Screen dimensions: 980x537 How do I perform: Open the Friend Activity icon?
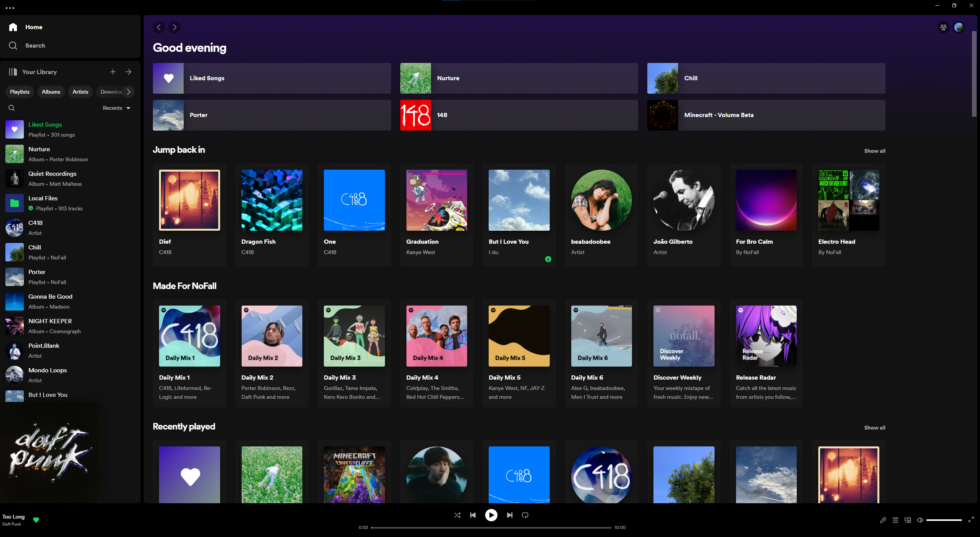(943, 27)
